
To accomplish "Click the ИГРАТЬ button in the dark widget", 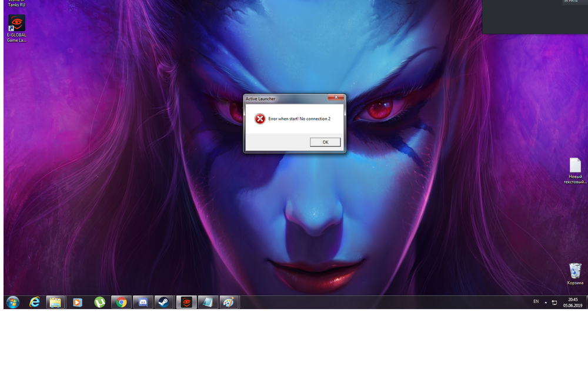I will tap(570, 2).
